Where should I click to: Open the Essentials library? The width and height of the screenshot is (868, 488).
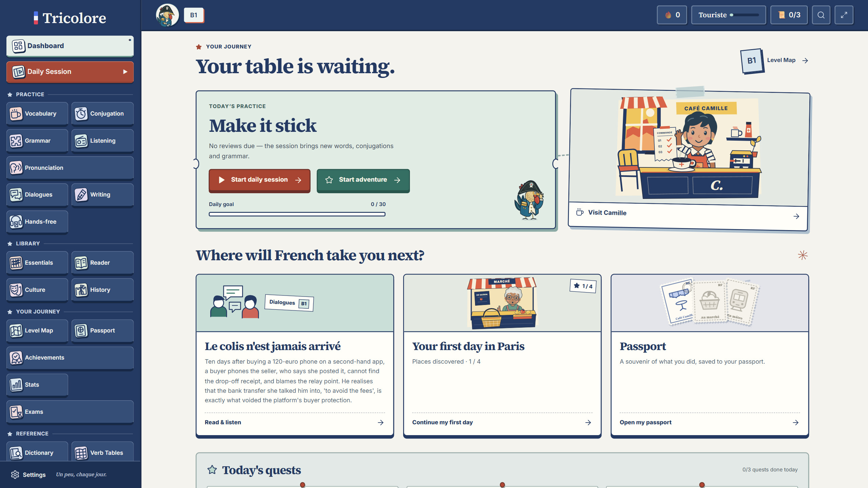click(37, 263)
